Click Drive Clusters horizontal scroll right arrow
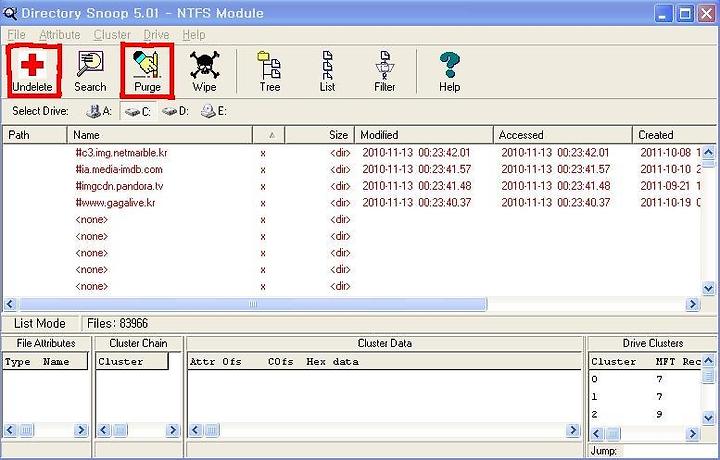 tap(692, 433)
